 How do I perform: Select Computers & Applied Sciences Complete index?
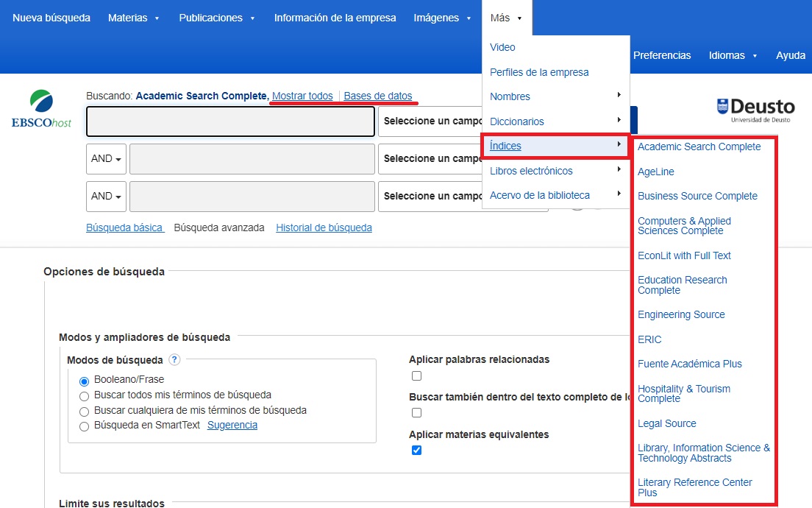684,225
